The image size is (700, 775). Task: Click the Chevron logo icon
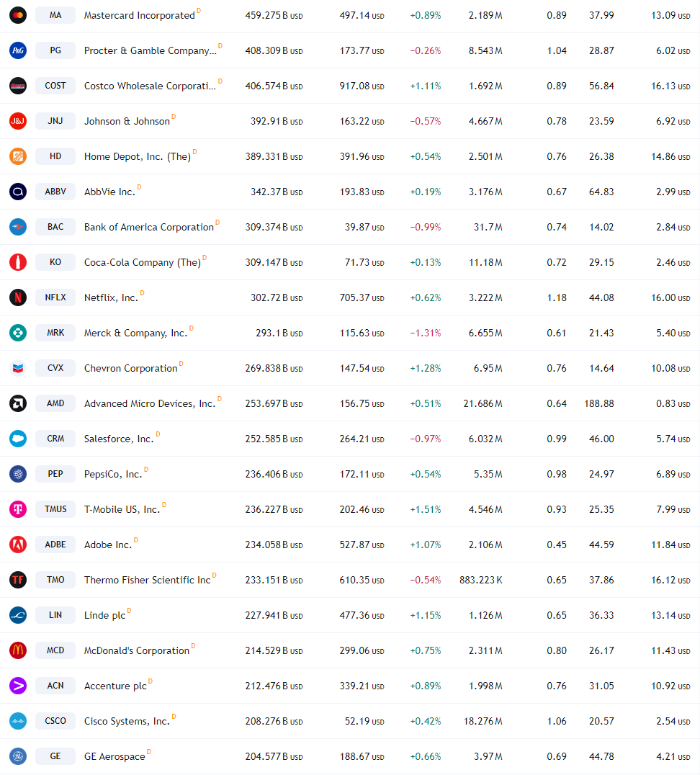pos(18,368)
